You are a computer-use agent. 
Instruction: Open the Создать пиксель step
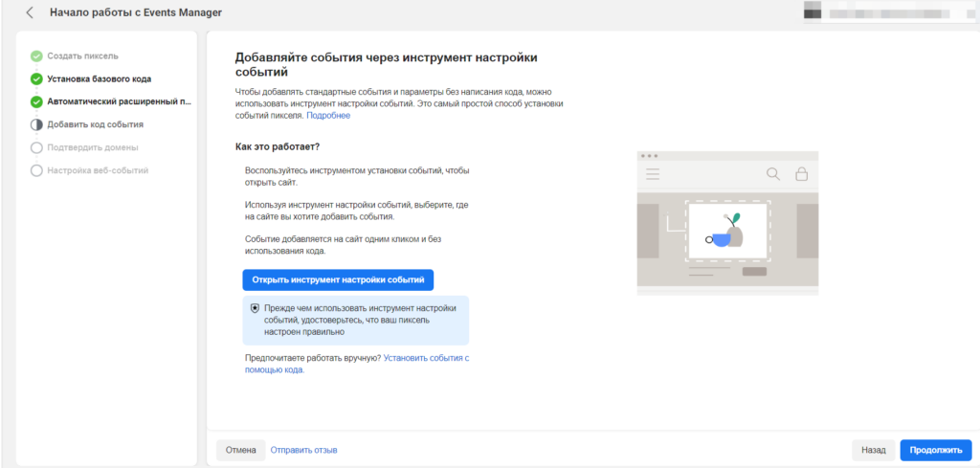click(83, 56)
